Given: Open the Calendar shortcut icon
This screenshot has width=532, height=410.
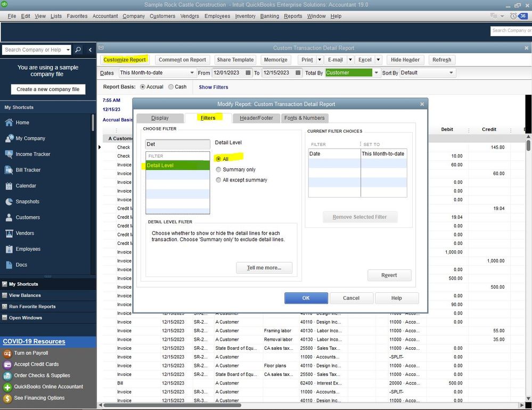Looking at the screenshot, I should click(x=9, y=185).
